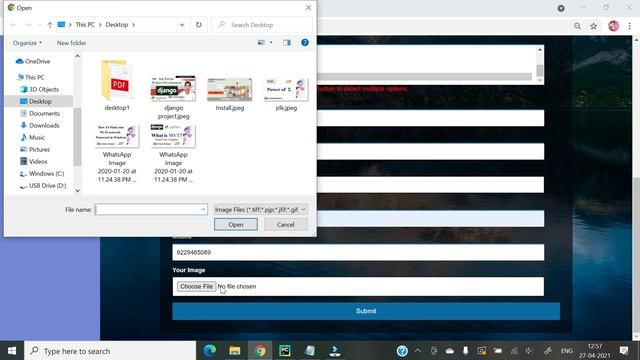Submit the web form

coord(366,311)
